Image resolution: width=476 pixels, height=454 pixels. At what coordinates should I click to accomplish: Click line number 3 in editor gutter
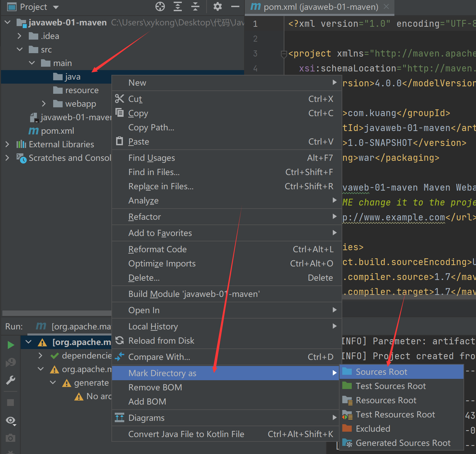click(x=255, y=53)
